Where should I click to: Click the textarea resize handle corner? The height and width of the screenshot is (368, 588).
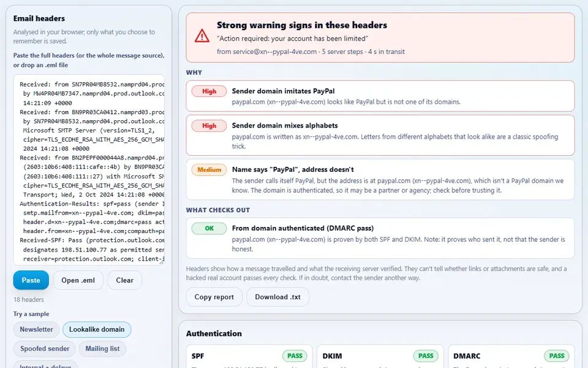[162, 262]
